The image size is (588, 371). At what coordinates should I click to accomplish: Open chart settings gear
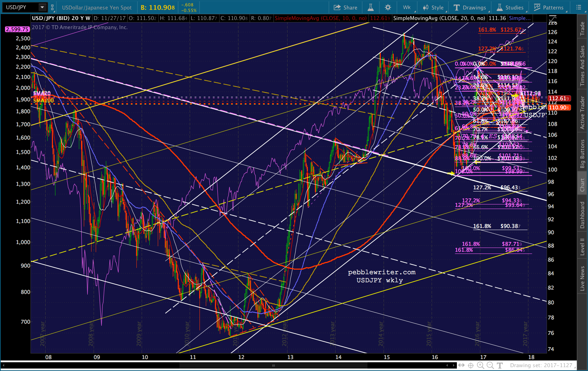click(388, 7)
